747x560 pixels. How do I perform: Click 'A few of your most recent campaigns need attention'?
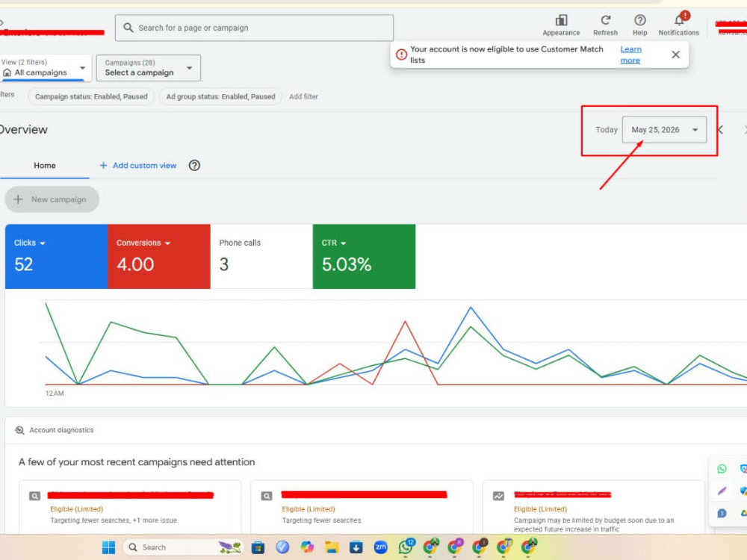click(137, 462)
